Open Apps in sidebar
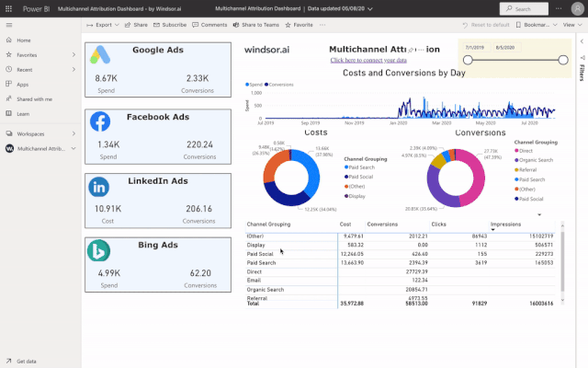The width and height of the screenshot is (588, 368). point(22,85)
